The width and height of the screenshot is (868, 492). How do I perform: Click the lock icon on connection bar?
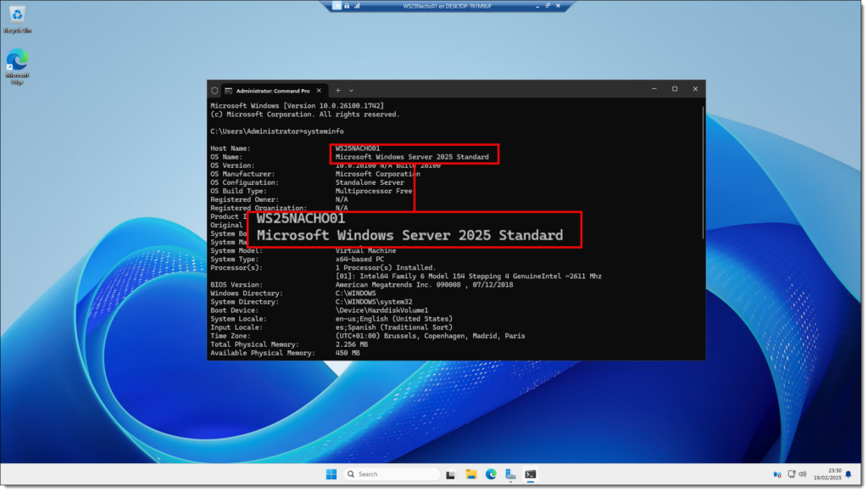point(348,6)
